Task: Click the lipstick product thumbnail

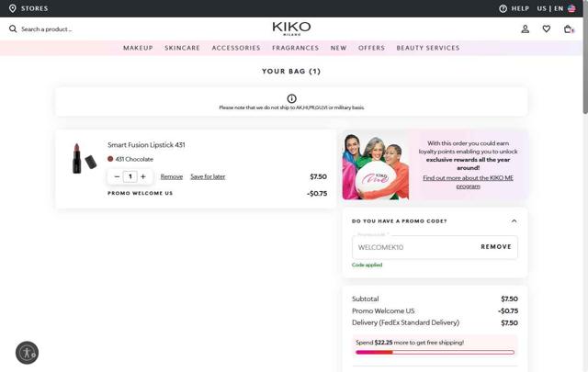Action: click(x=84, y=158)
